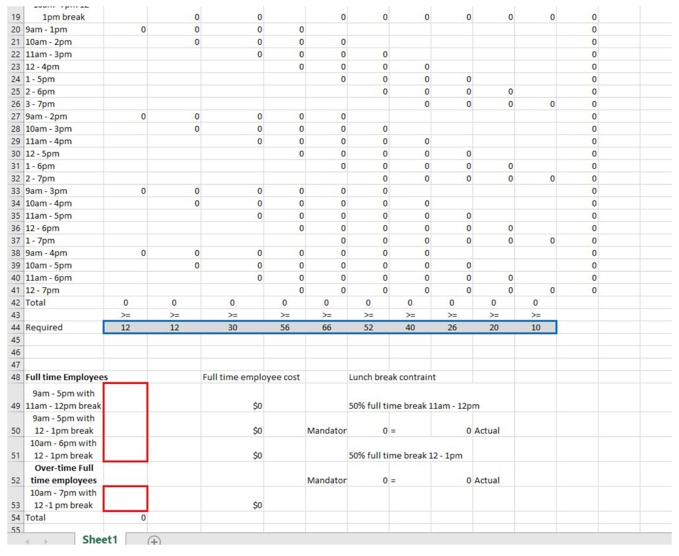Click the row 44 header number
The height and width of the screenshot is (556, 679).
pyautogui.click(x=16, y=327)
